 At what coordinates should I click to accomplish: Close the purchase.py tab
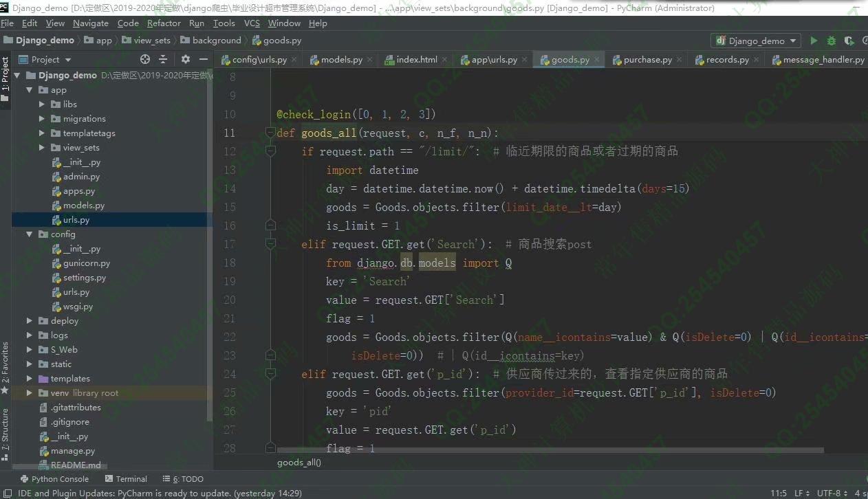point(679,60)
